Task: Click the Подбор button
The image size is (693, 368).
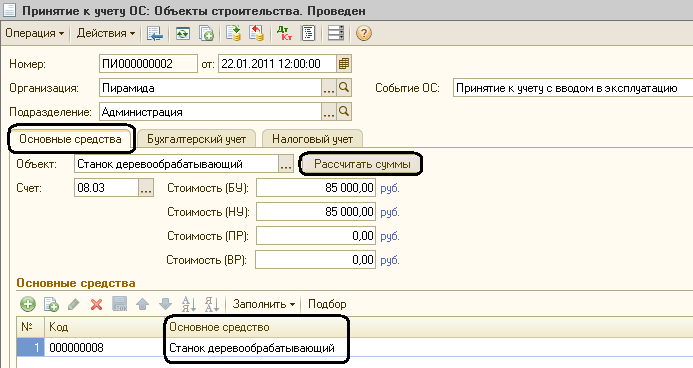Action: click(327, 304)
